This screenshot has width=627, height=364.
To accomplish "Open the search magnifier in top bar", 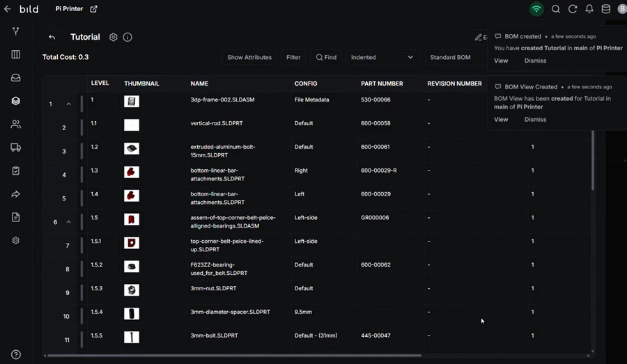I will point(555,9).
